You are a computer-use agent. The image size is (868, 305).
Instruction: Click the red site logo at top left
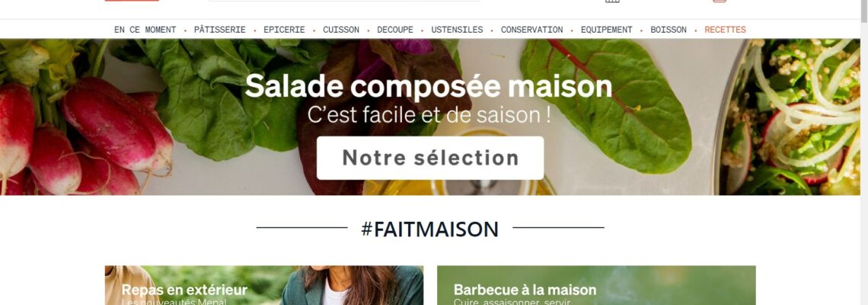point(132,1)
